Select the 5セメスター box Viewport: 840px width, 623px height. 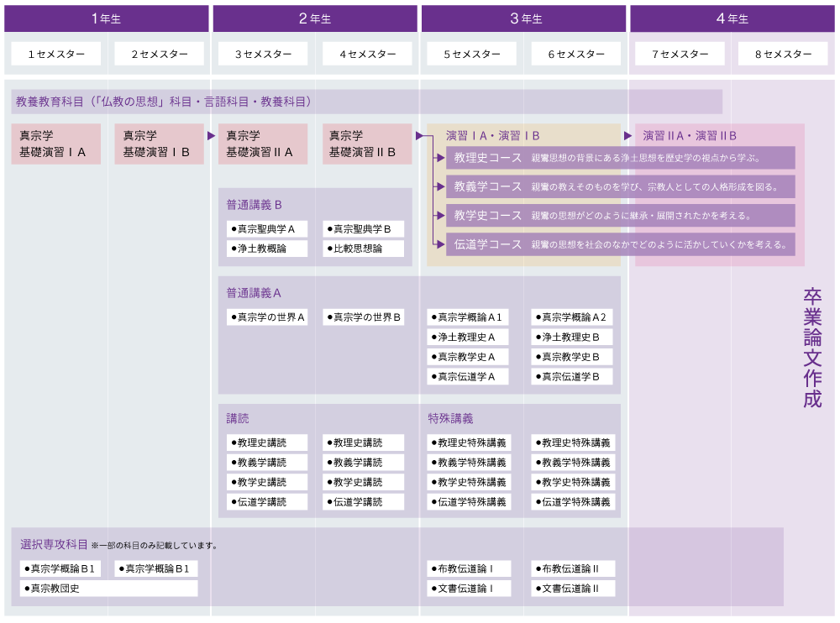(x=472, y=54)
